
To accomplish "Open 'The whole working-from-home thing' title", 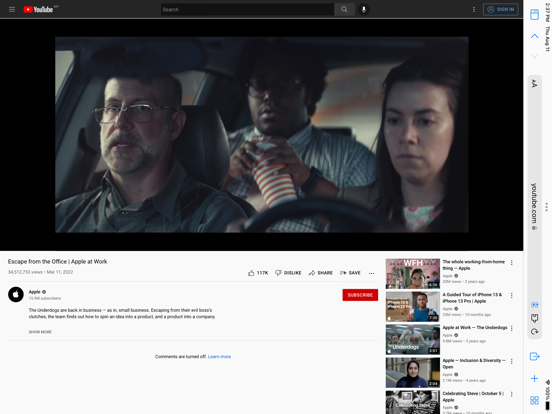I will tap(473, 265).
